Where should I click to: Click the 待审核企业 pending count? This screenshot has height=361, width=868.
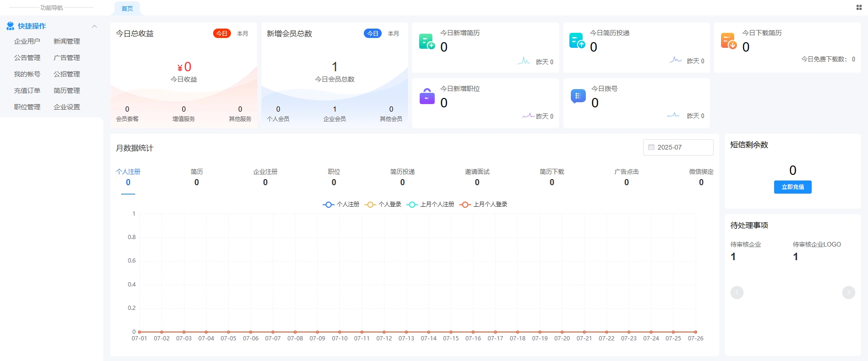point(733,256)
